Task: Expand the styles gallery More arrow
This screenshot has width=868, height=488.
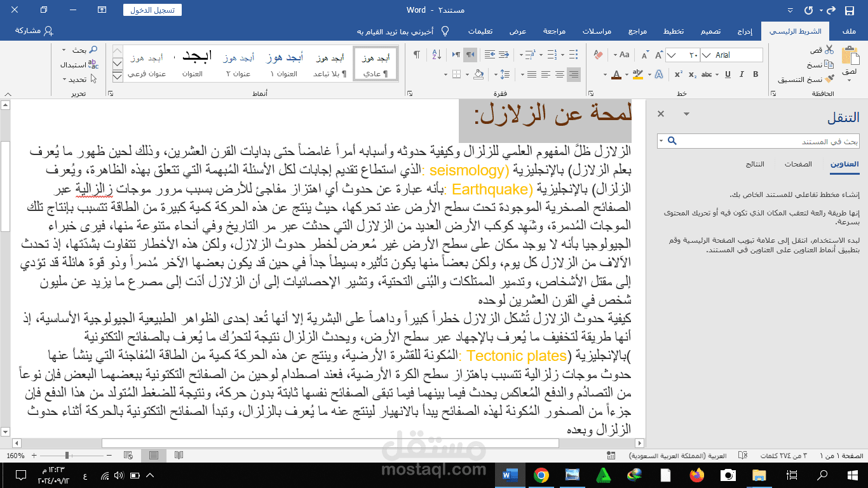Action: [117, 77]
